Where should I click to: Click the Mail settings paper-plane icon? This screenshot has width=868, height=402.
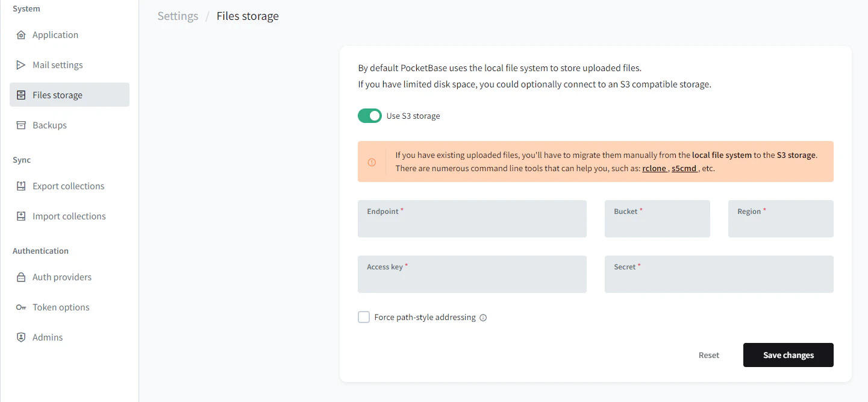[21, 65]
